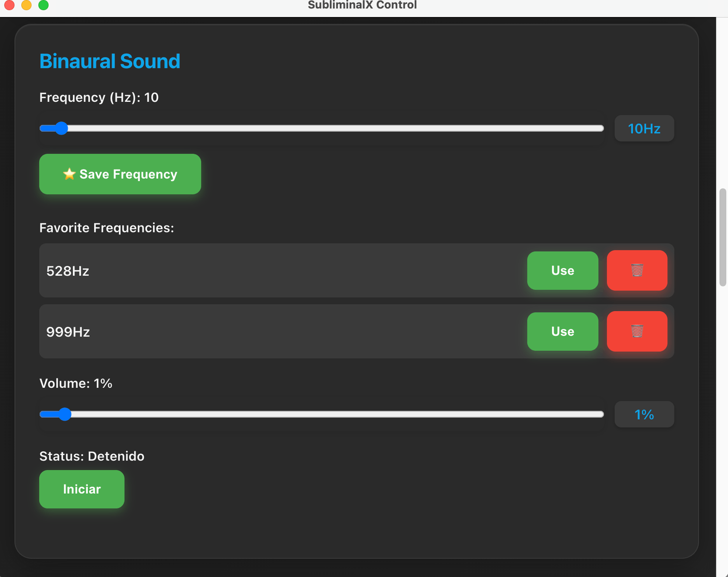This screenshot has height=577, width=728.
Task: Maximize the window with the green button
Action: point(43,5)
